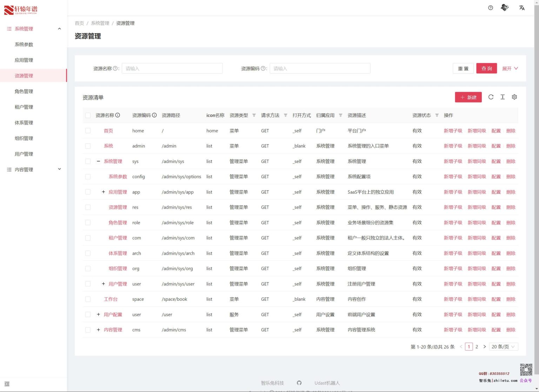Switch language with the translate icon
Image resolution: width=539 pixels, height=392 pixels.
pos(522,8)
